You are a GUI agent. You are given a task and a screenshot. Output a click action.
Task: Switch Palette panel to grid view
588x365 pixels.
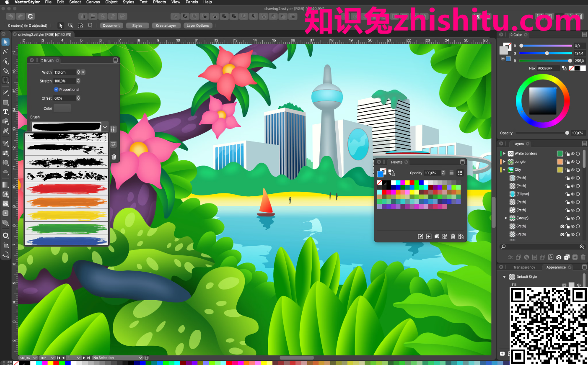pos(460,173)
